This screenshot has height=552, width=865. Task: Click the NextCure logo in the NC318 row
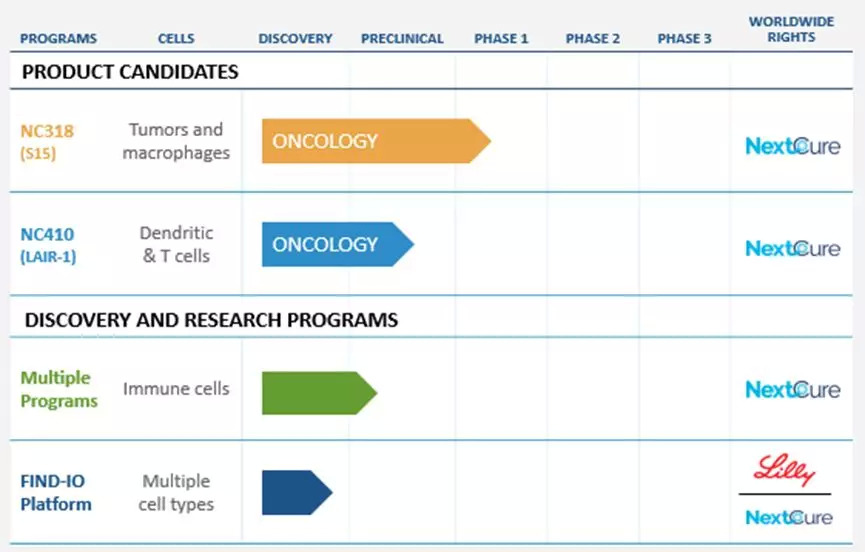point(792,146)
